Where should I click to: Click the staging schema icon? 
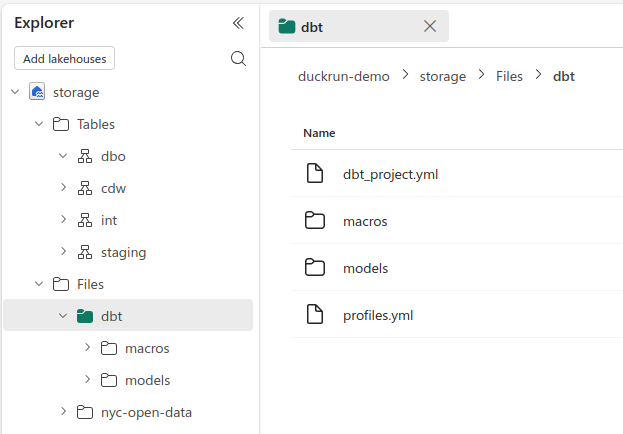pos(85,252)
